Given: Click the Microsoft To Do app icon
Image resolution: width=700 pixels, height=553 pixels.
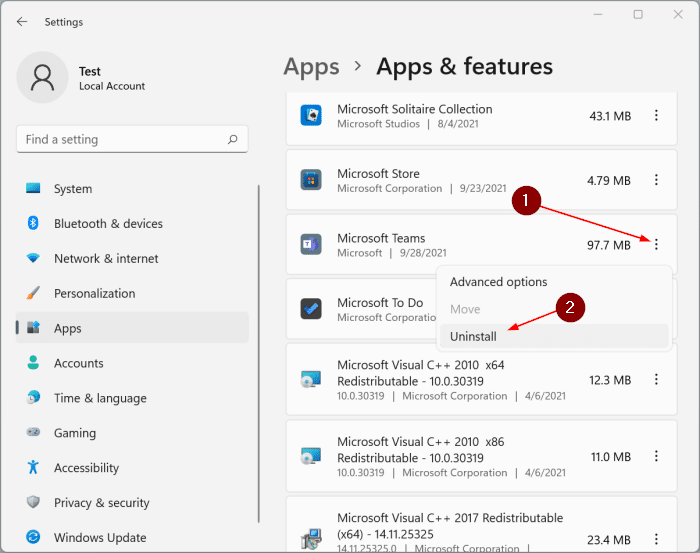Looking at the screenshot, I should 311,309.
